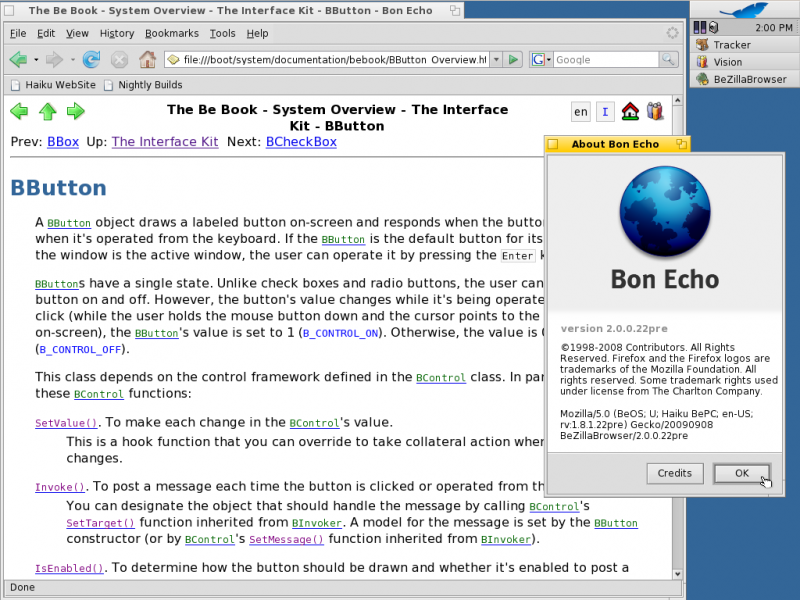Open the search engine selector dropdown
Viewport: 800px width, 600px height.
pos(548,60)
